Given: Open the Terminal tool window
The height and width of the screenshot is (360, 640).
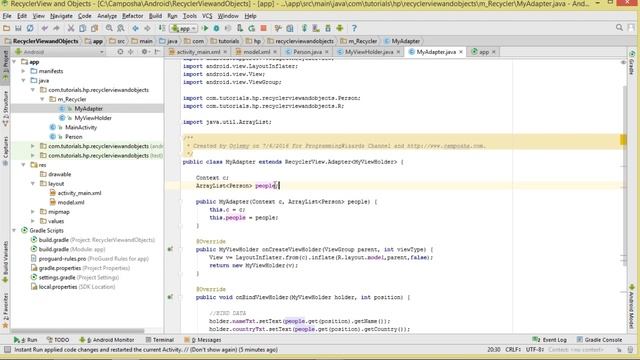Looking at the screenshot, I should [x=160, y=340].
